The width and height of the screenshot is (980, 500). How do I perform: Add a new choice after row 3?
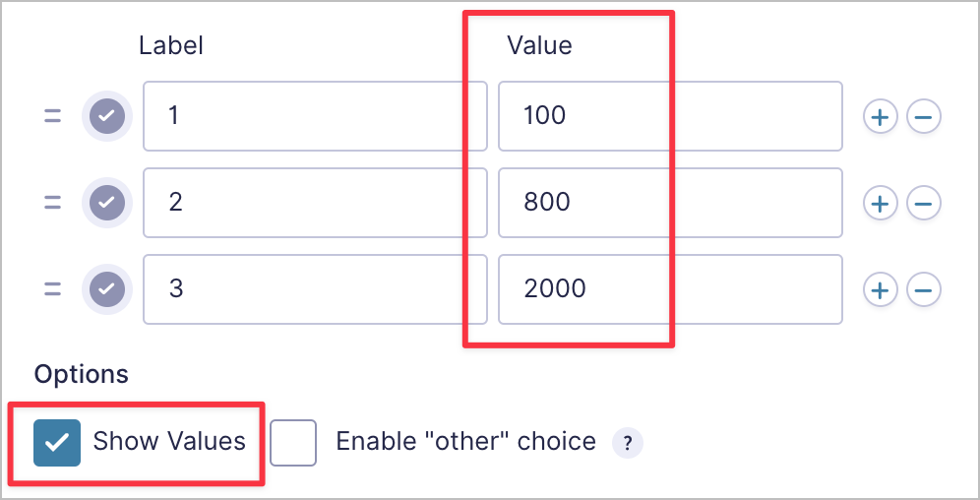tap(880, 290)
